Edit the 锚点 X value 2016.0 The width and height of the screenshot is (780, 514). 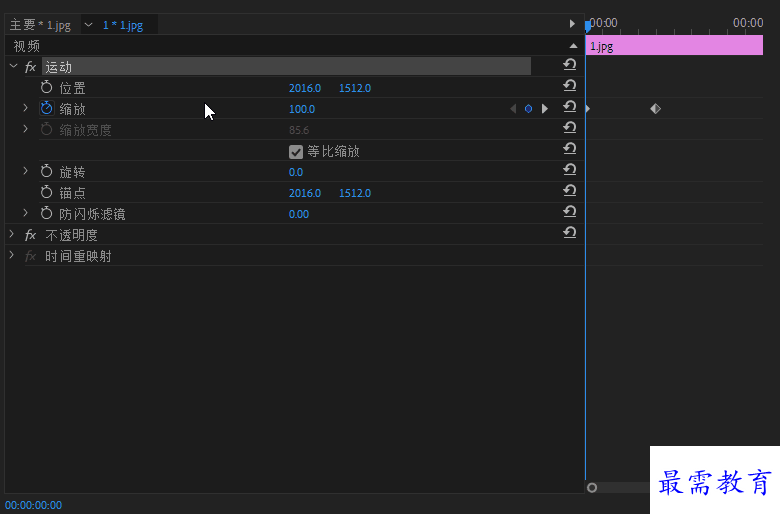[x=304, y=193]
